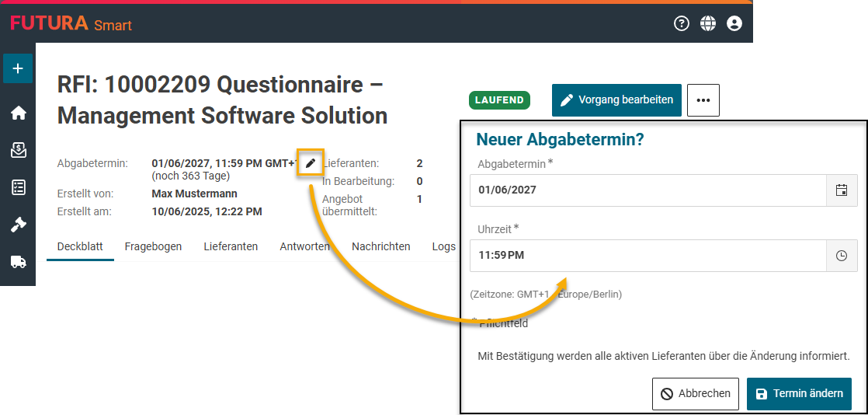868x415 pixels.
Task: Click the Vorgang bearbeiten button
Action: point(616,100)
